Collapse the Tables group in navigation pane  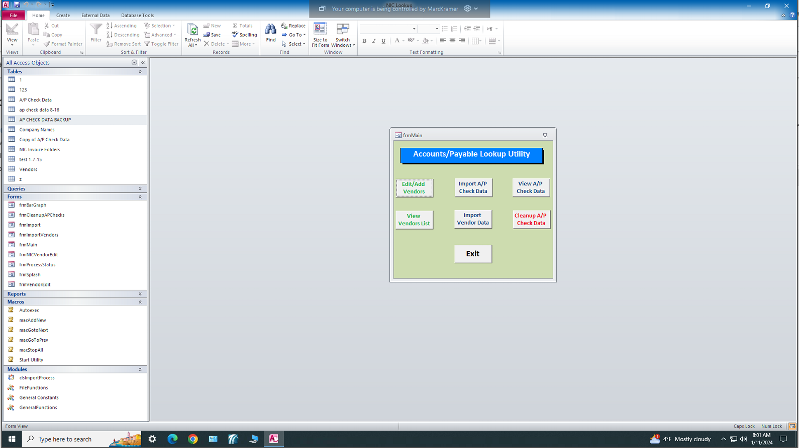(140, 72)
